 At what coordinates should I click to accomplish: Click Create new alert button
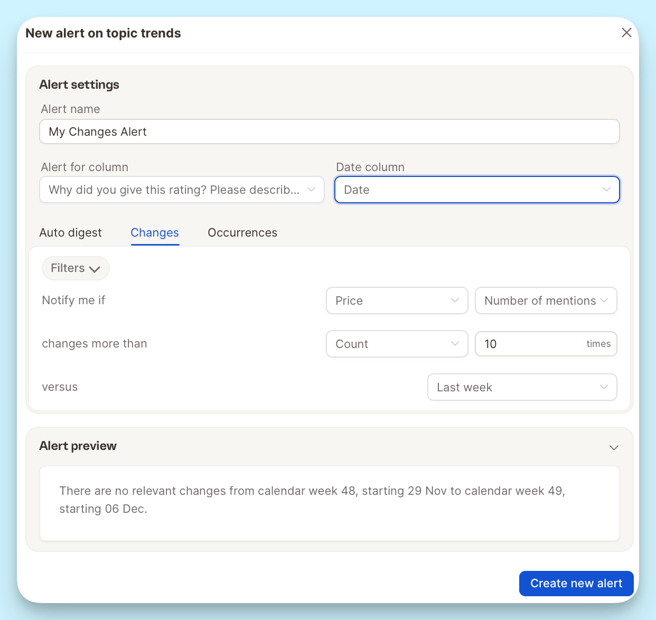pos(576,583)
